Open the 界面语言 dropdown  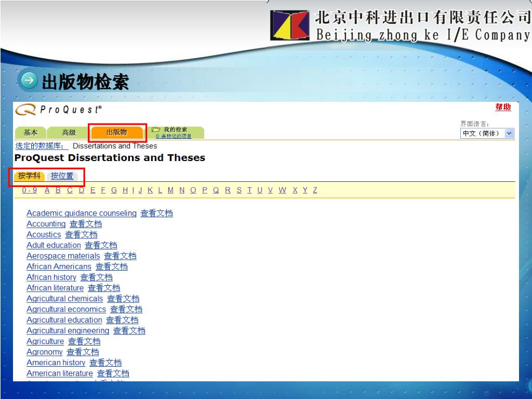tap(487, 134)
